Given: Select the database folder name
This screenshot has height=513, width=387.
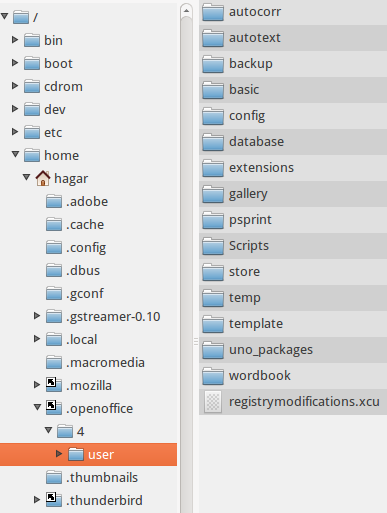Looking at the screenshot, I should 256,142.
